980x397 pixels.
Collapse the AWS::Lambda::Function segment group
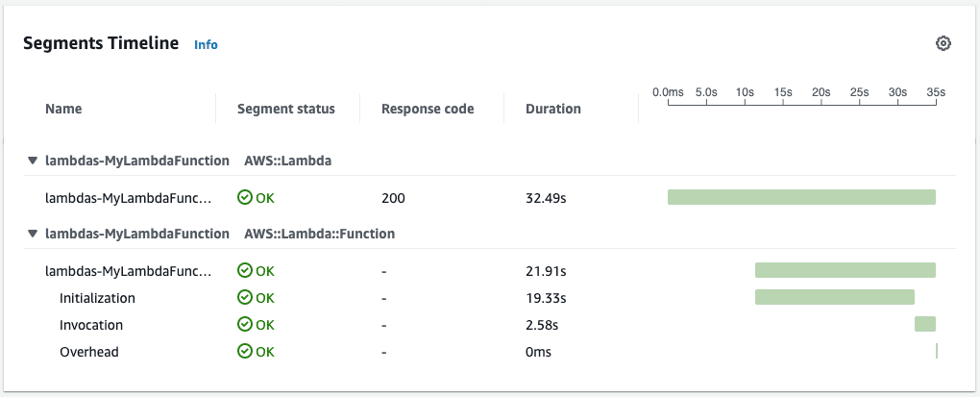(33, 234)
